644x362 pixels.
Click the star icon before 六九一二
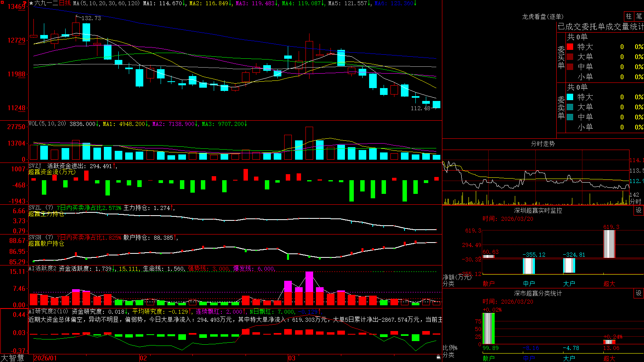coord(31,3)
